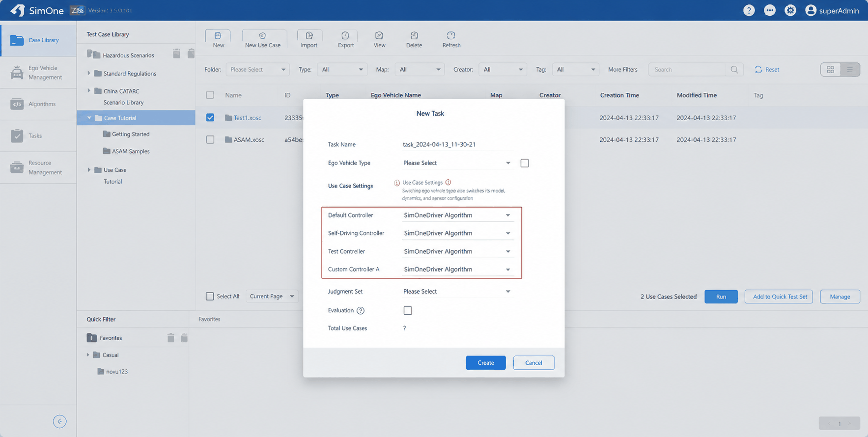This screenshot has height=437, width=868.
Task: Open the Test Controller dropdown
Action: point(457,251)
